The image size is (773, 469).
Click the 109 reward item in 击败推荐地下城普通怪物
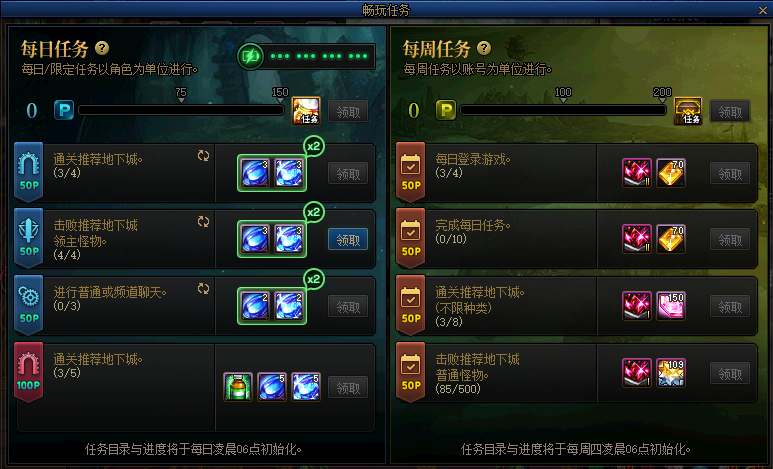tap(670, 372)
